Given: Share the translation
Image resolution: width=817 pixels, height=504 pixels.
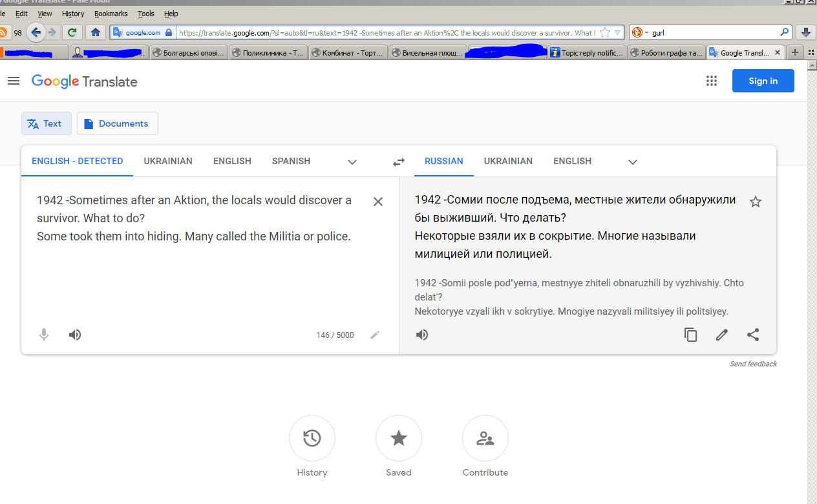Looking at the screenshot, I should [x=753, y=335].
